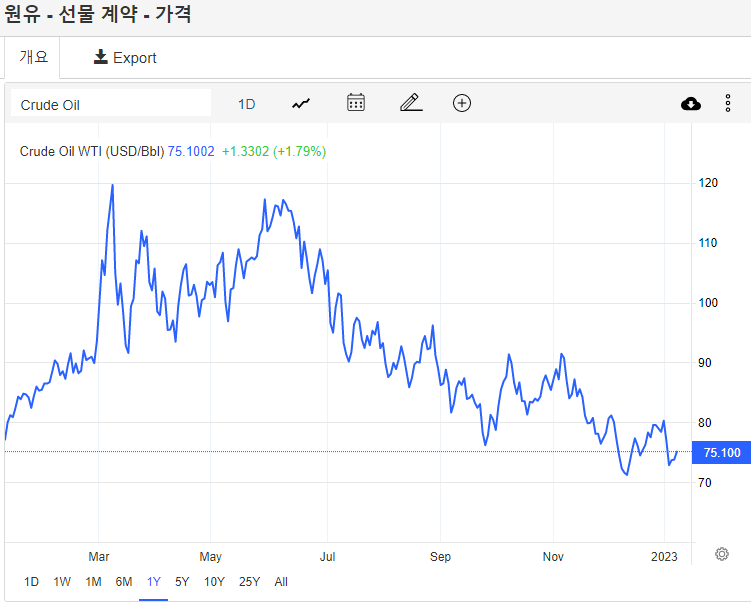The height and width of the screenshot is (608, 751).
Task: Select the 25Y time range
Action: [x=249, y=582]
